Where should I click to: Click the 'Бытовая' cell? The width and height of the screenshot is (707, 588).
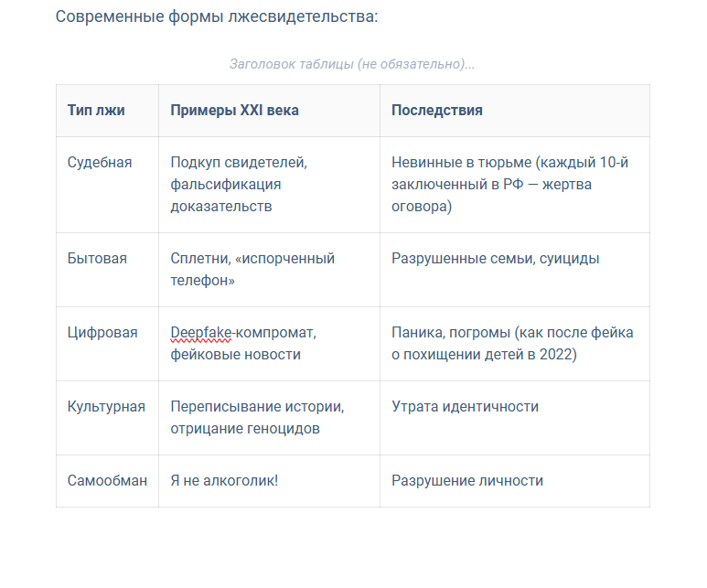[107, 270]
